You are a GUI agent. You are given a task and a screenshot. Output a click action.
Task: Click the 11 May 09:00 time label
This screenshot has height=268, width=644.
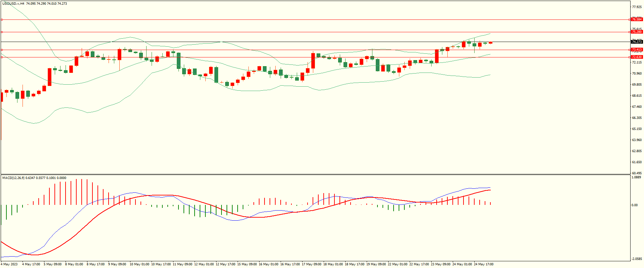[183, 264]
